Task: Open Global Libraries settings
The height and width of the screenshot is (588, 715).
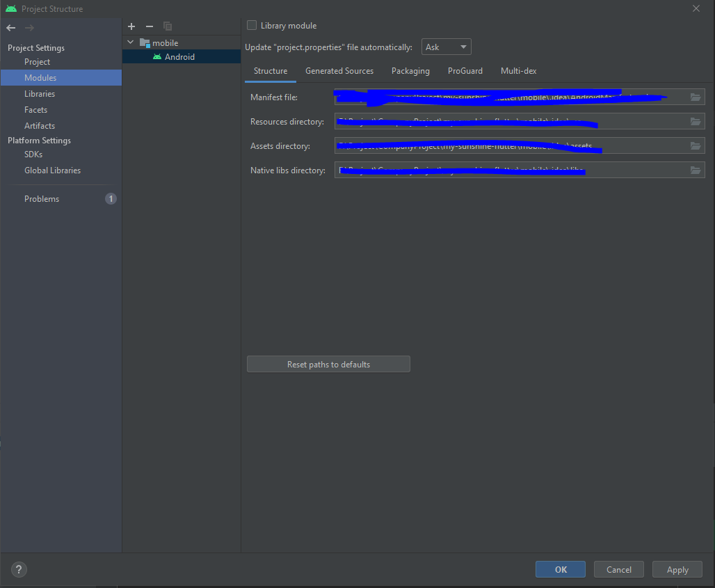Action: click(x=52, y=170)
